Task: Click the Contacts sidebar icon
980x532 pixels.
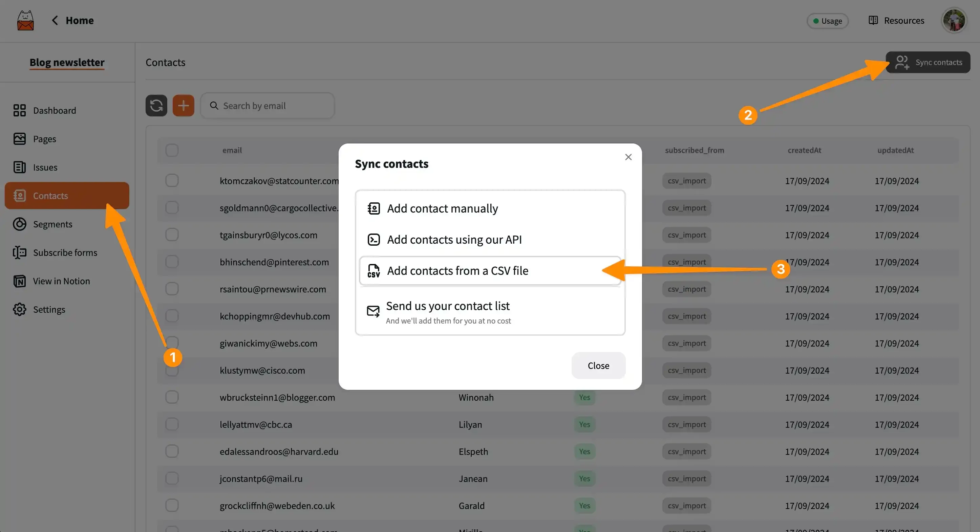Action: 19,195
